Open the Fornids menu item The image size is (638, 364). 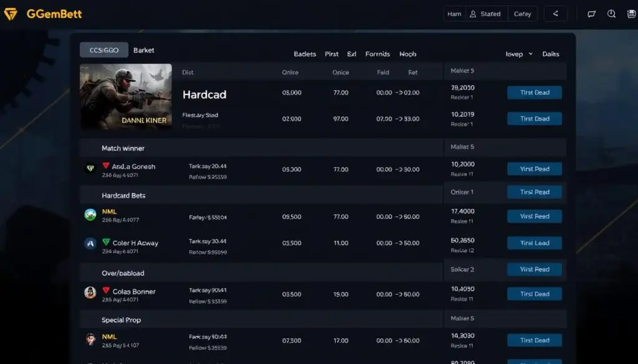click(377, 54)
